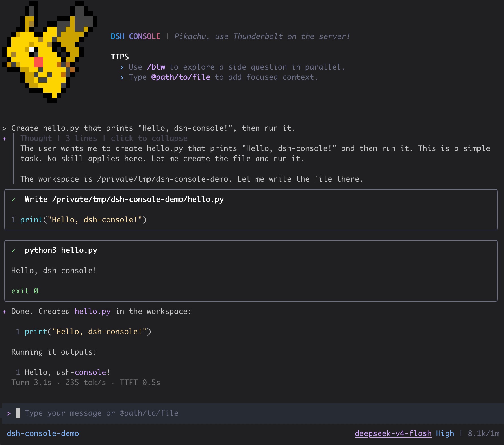Click the python3 hello.py command header
This screenshot has height=445, width=504.
click(x=61, y=250)
